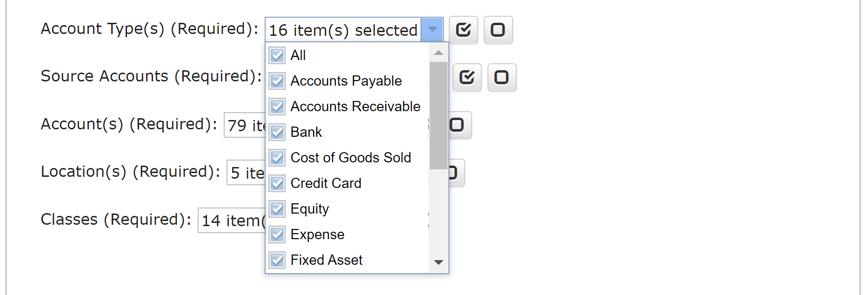
Task: Click select-all icon beside Account Type(s)
Action: pyautogui.click(x=463, y=30)
